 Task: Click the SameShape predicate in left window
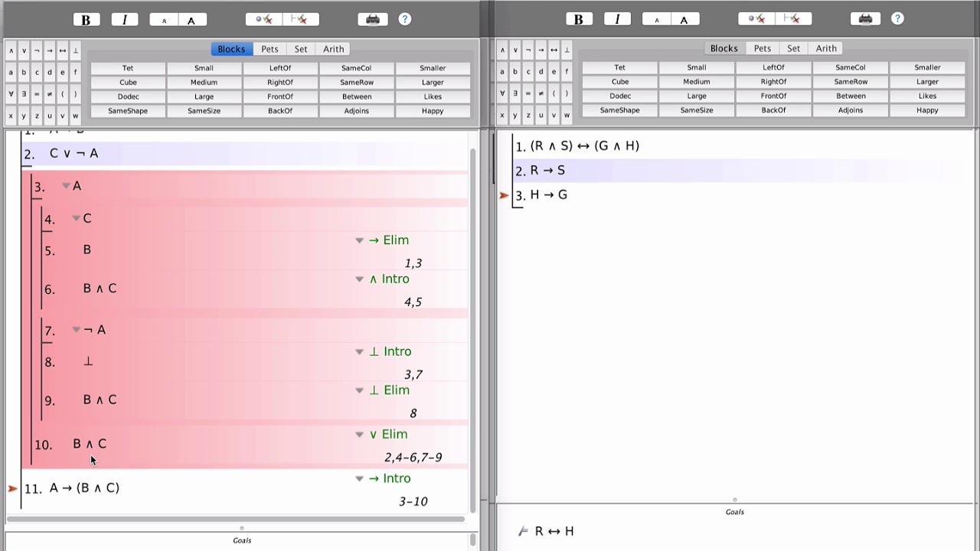(x=128, y=111)
